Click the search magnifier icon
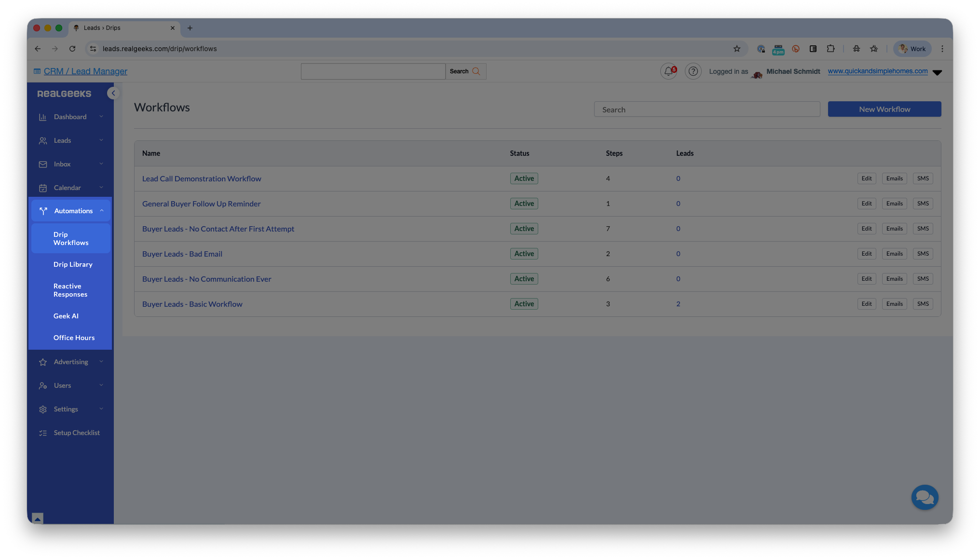Screen dimensions: 980x560 coord(476,71)
